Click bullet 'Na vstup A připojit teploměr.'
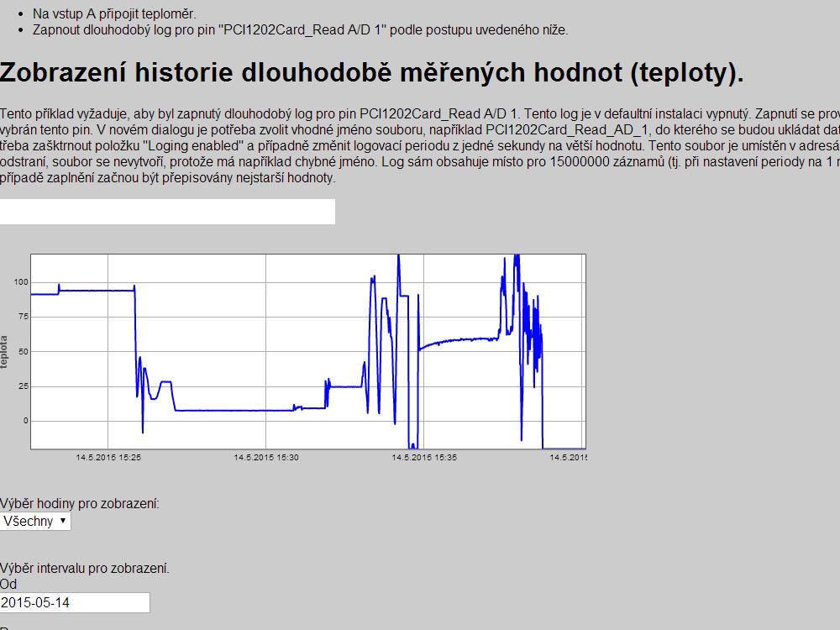Image resolution: width=840 pixels, height=630 pixels. [114, 14]
